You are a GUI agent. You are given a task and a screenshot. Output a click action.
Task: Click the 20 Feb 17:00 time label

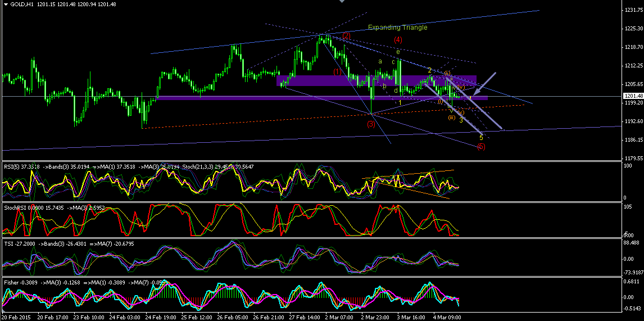(x=52, y=318)
